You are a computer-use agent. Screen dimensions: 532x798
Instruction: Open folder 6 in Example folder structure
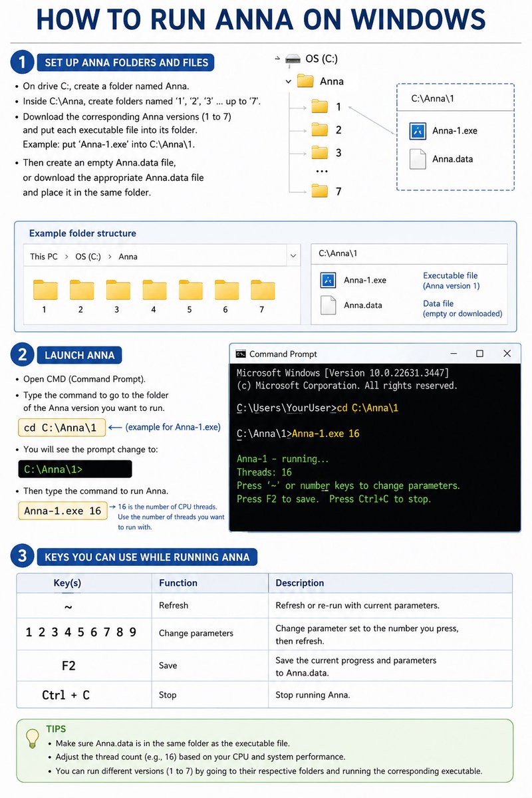click(227, 290)
